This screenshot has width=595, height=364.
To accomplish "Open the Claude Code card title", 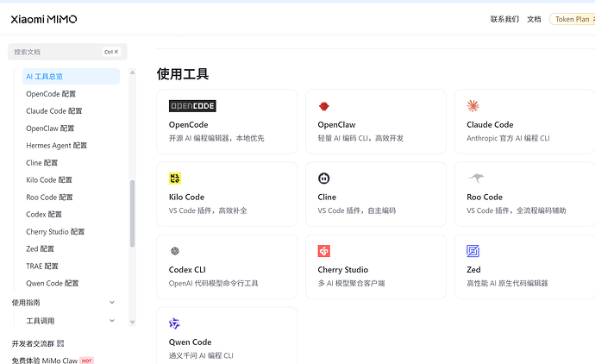I will 490,124.
